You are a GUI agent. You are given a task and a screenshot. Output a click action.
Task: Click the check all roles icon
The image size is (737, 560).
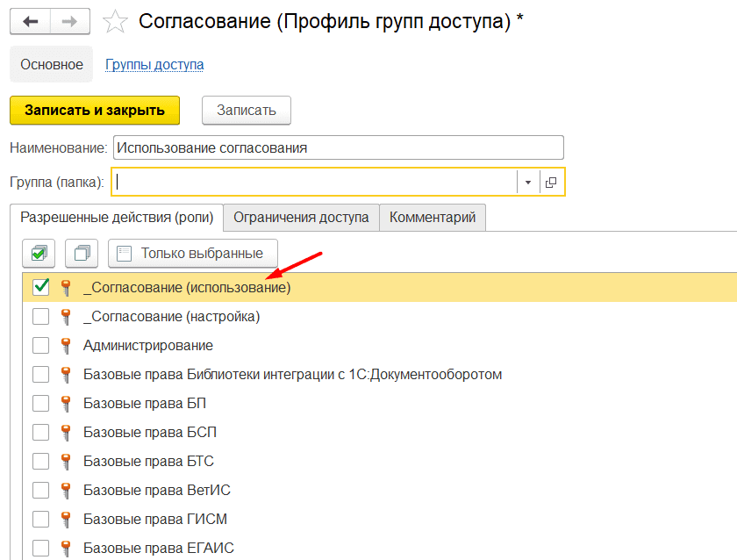[x=39, y=254]
